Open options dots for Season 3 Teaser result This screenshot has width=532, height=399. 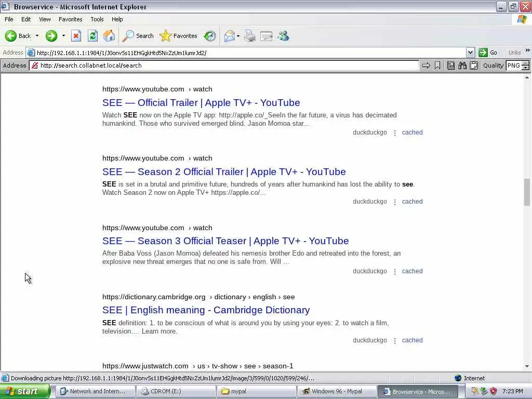395,271
